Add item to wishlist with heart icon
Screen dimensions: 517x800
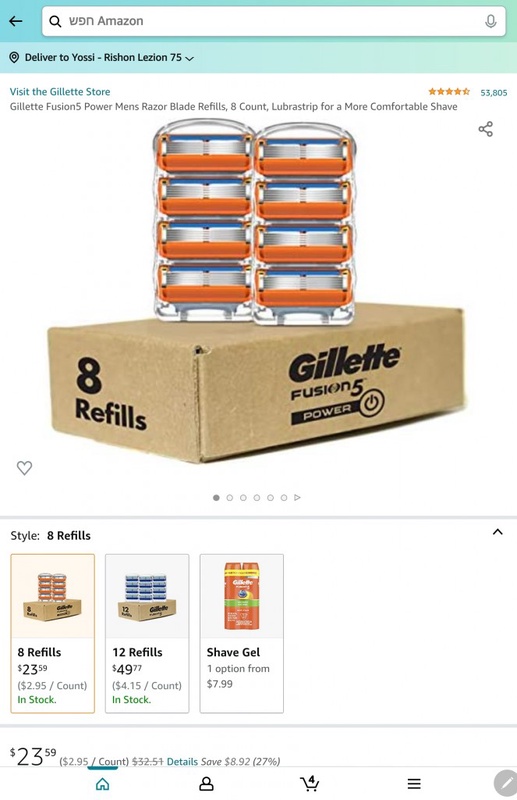click(24, 468)
